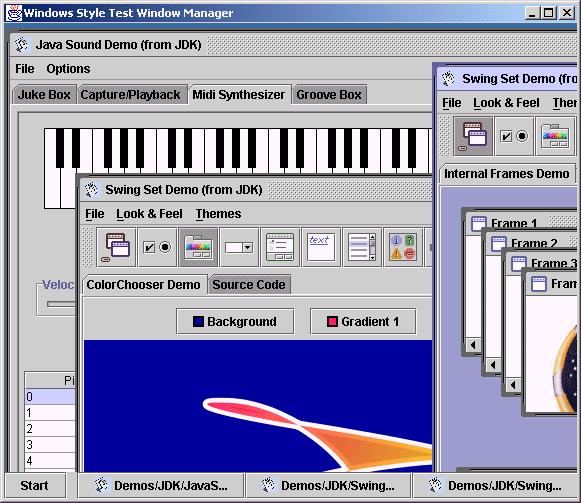
Task: Open the ComboBox demo toolbar icon
Action: pos(239,247)
